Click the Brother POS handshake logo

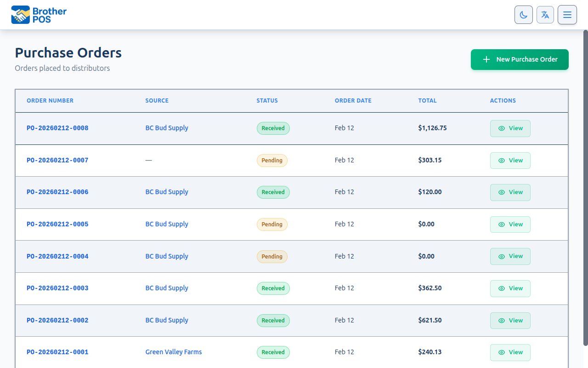tap(20, 15)
